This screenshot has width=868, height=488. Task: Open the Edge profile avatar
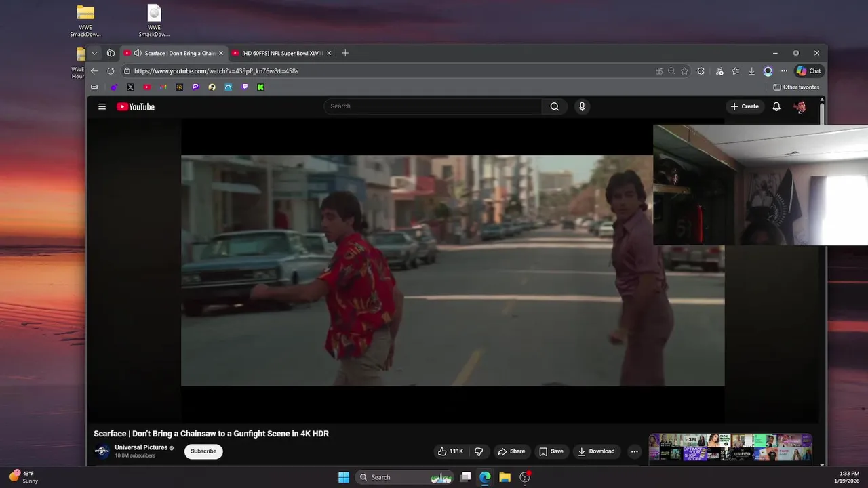coord(768,70)
